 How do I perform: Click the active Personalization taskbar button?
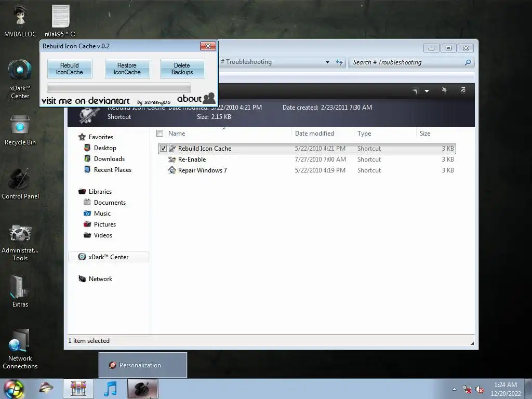[x=142, y=389]
